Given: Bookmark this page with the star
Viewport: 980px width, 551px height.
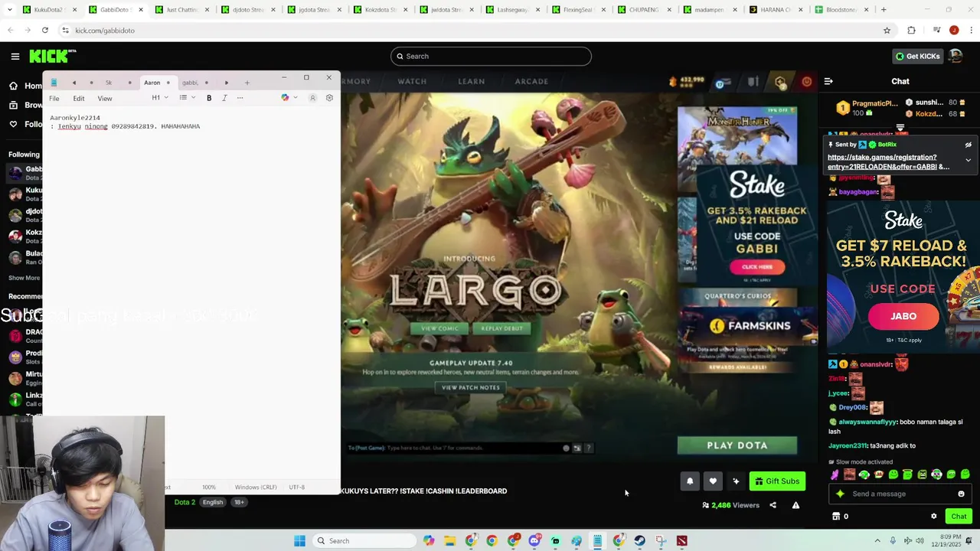Looking at the screenshot, I should pos(887,30).
